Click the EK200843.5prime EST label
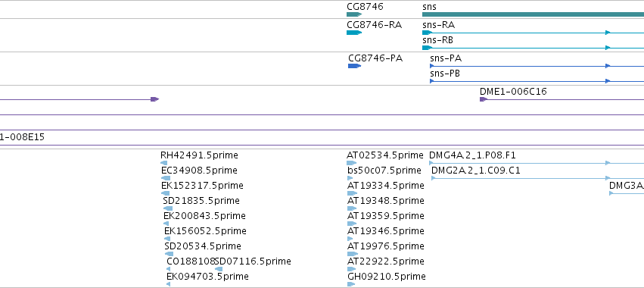Screen dimensions: 644x288 coord(204,216)
